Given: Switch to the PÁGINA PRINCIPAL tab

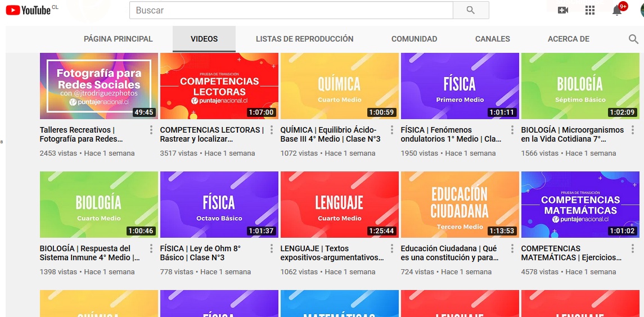Looking at the screenshot, I should (x=118, y=39).
